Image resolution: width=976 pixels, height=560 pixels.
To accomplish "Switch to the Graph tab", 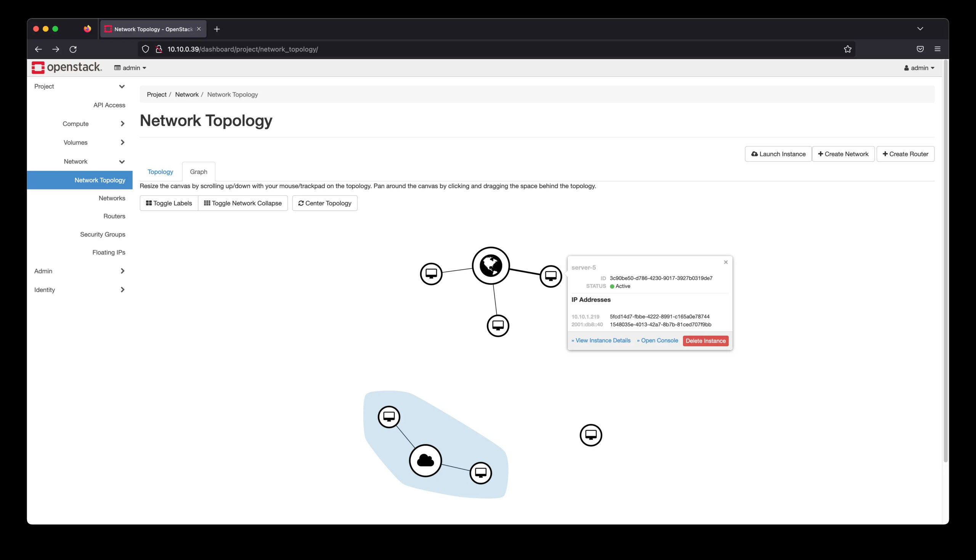I will pos(198,171).
